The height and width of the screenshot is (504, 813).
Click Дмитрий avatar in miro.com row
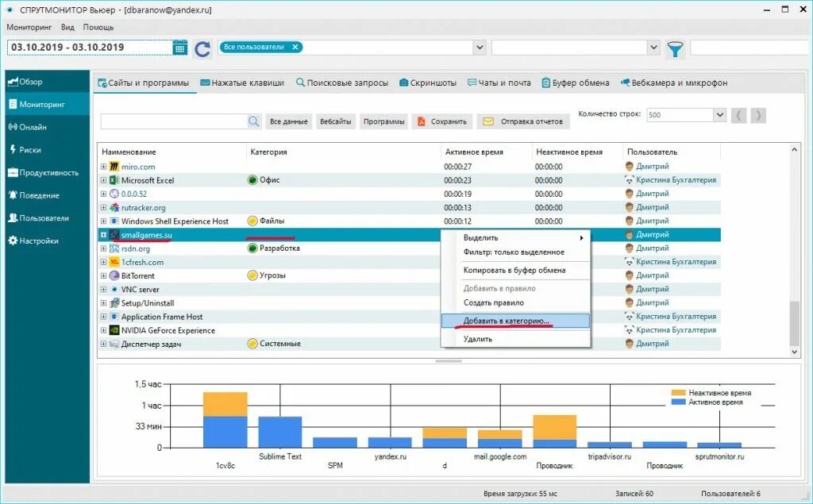tap(630, 167)
